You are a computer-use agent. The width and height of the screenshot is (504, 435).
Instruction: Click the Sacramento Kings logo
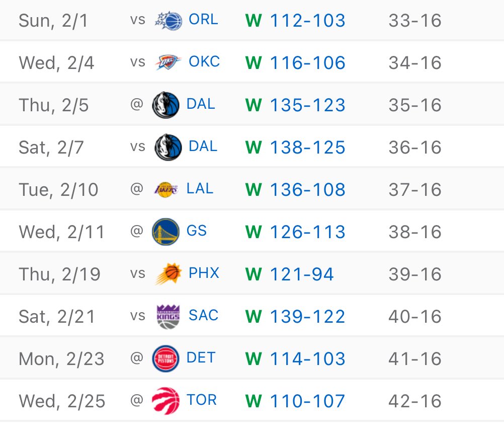[x=168, y=317]
